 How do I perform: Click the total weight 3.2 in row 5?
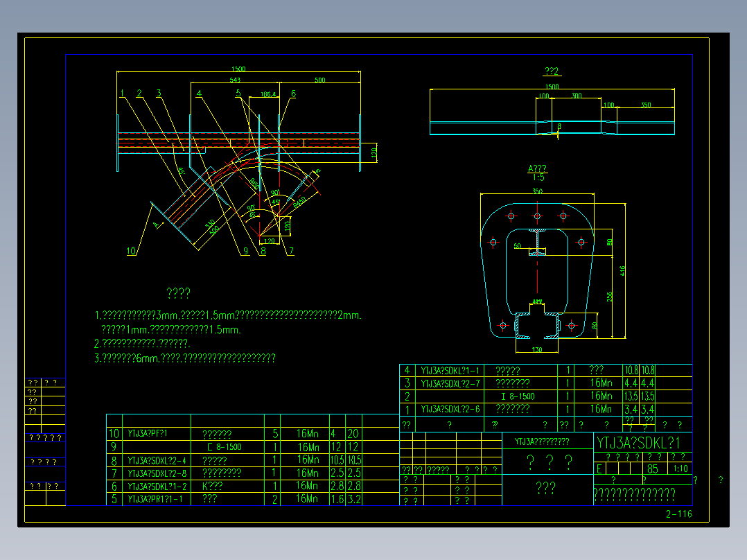click(353, 499)
